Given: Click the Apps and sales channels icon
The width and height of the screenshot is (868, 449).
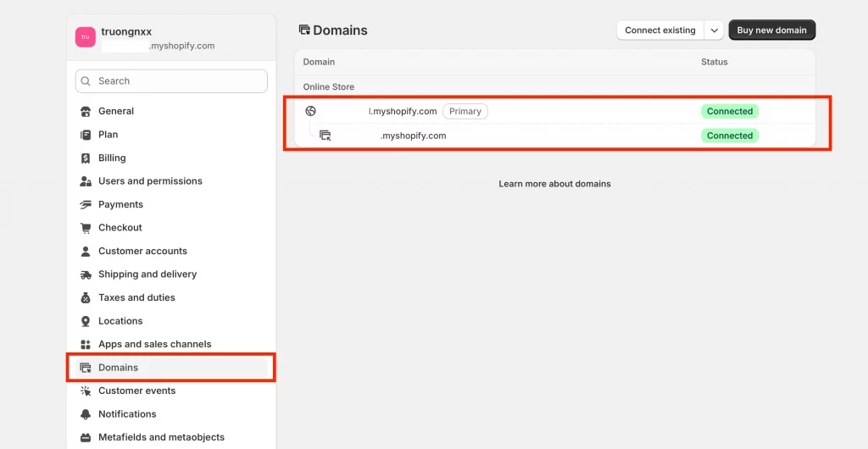Looking at the screenshot, I should [x=86, y=345].
